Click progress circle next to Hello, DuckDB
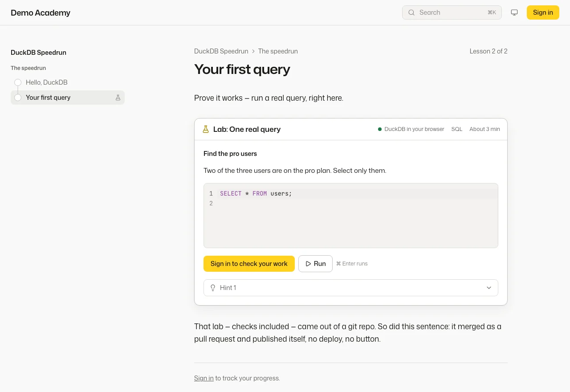The image size is (570, 392). click(x=18, y=82)
